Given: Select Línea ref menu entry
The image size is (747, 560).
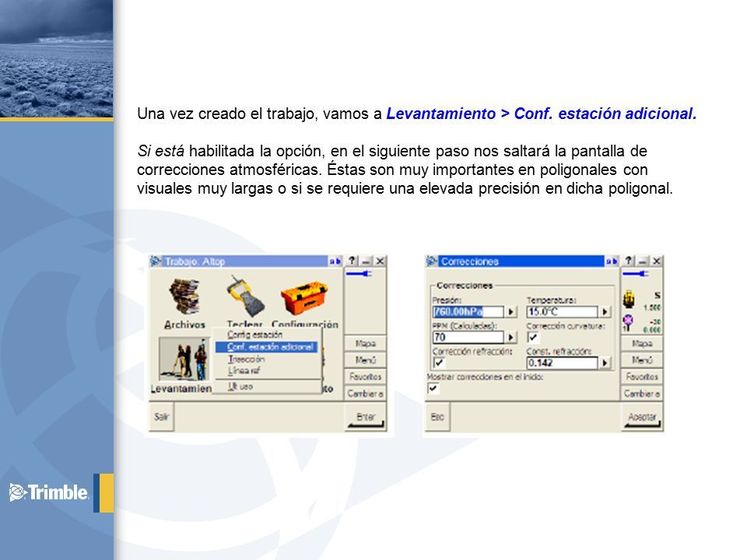Looking at the screenshot, I should pyautogui.click(x=244, y=370).
